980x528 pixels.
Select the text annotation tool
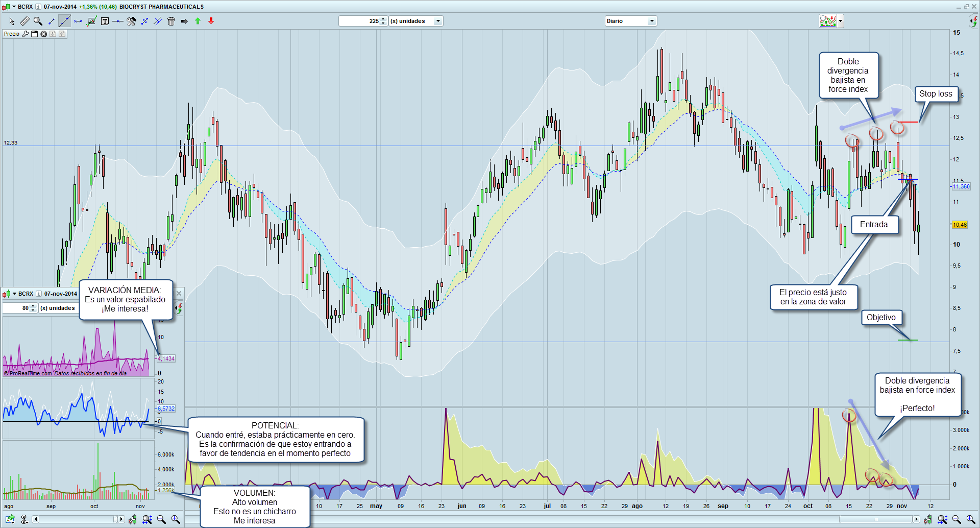105,21
